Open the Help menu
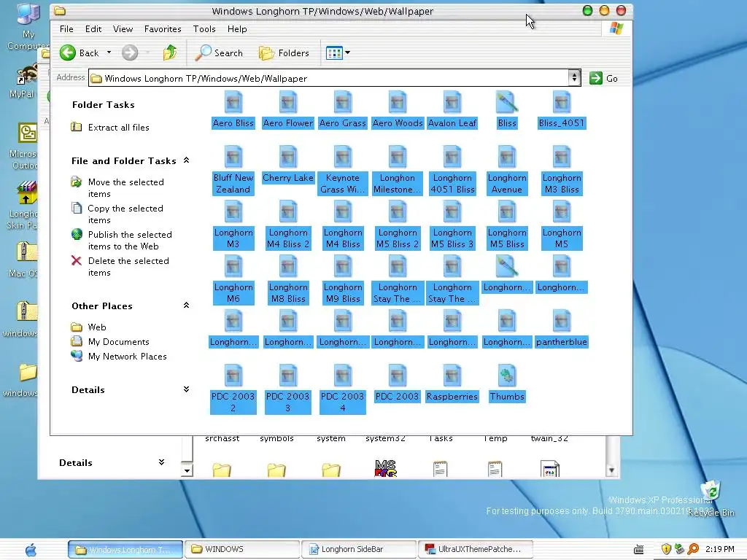The width and height of the screenshot is (747, 560). [237, 29]
